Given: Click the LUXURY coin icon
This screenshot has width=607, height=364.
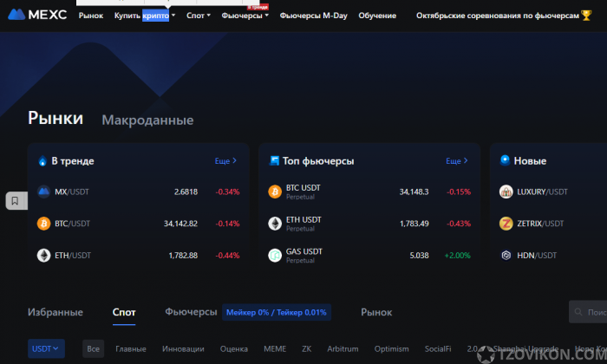Looking at the screenshot, I should tap(506, 192).
